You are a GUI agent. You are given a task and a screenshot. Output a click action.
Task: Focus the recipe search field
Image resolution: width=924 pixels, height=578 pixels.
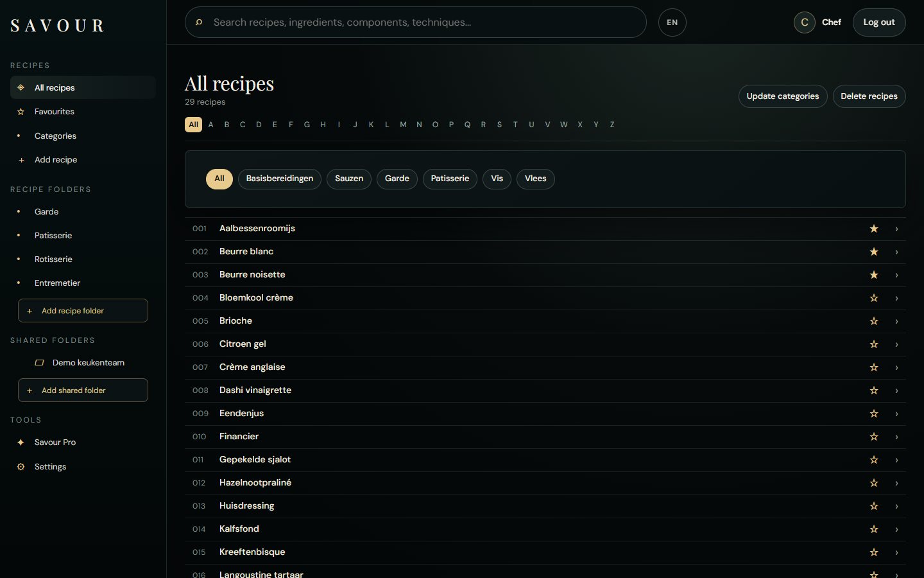click(x=415, y=22)
